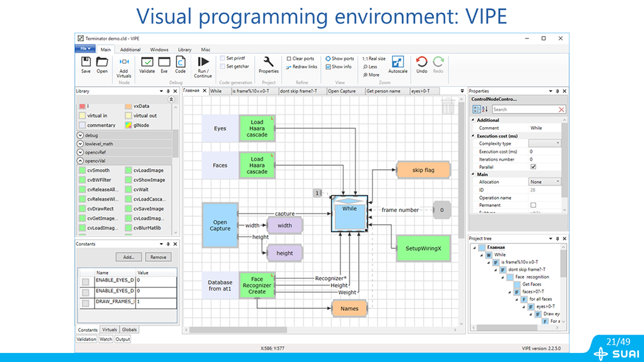Viewport: 644px width, 362px height.
Task: Open project Properties wrench icon
Action: tap(268, 62)
